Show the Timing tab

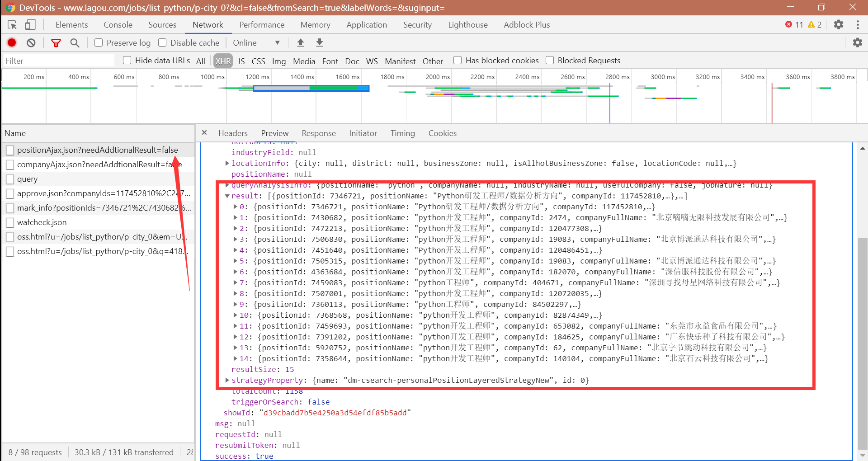(403, 133)
